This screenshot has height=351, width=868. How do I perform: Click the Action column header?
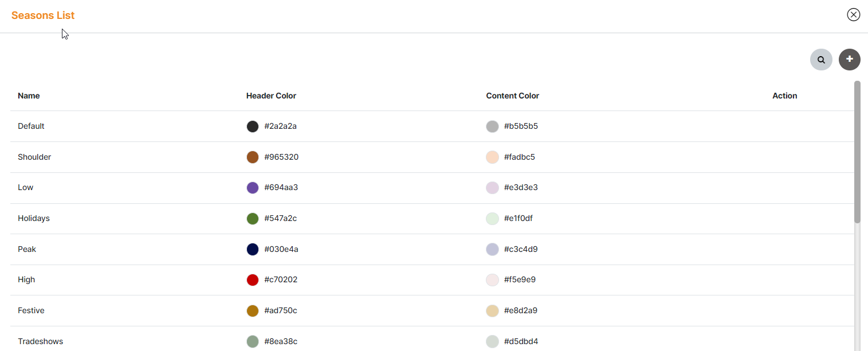coord(784,96)
